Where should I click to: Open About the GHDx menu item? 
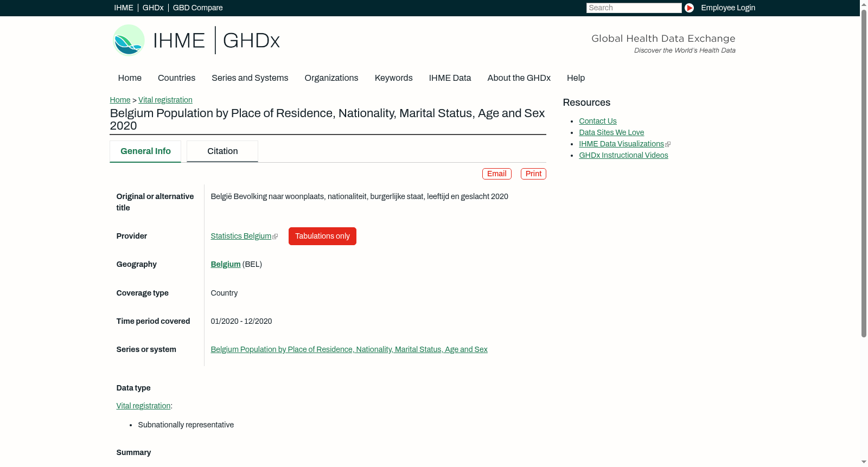(x=519, y=78)
